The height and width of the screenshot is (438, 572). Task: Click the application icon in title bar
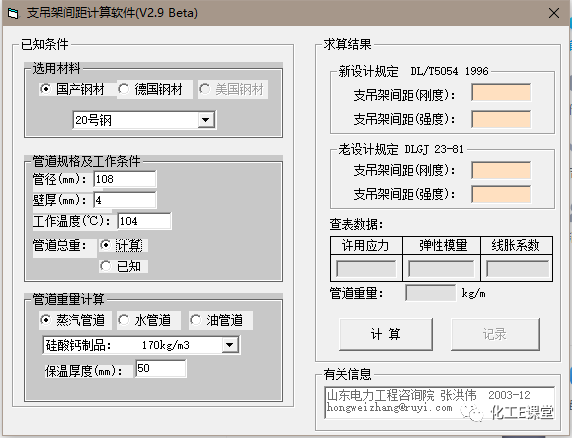pyautogui.click(x=13, y=13)
